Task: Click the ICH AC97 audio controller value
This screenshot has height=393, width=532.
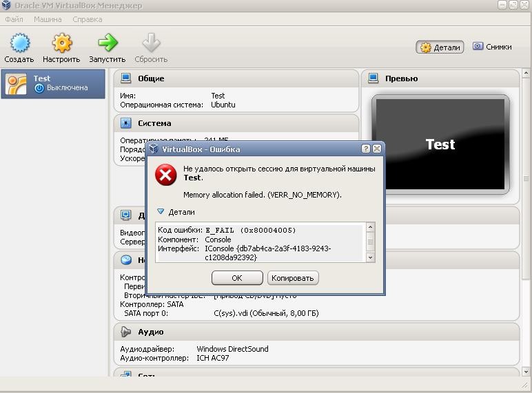Action: 213,358
